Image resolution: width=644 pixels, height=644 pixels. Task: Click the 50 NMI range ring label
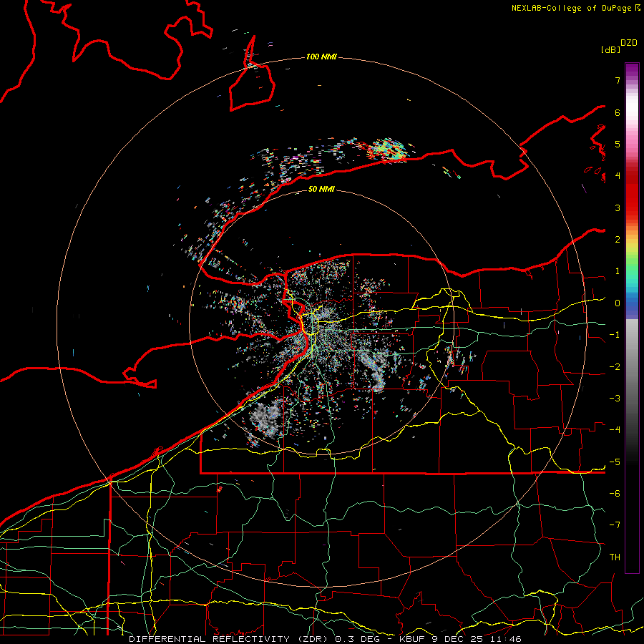coord(321,189)
